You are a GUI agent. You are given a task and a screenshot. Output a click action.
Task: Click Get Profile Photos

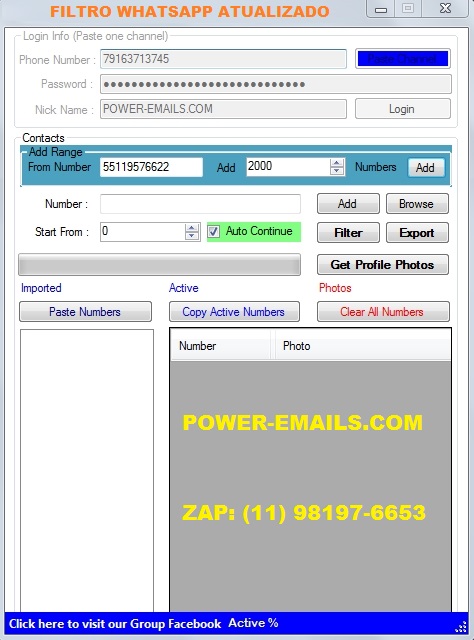click(x=383, y=264)
